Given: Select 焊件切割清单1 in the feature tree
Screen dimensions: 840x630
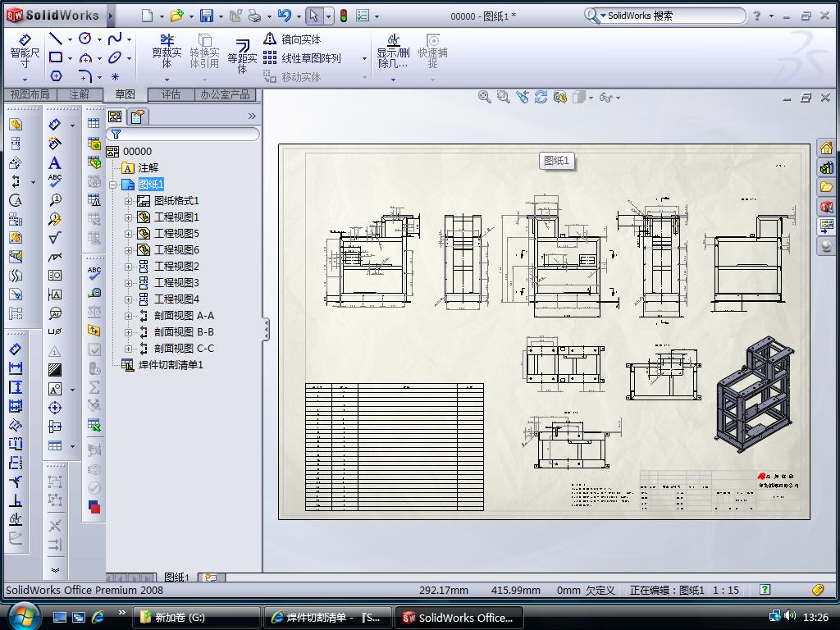Looking at the screenshot, I should (170, 365).
